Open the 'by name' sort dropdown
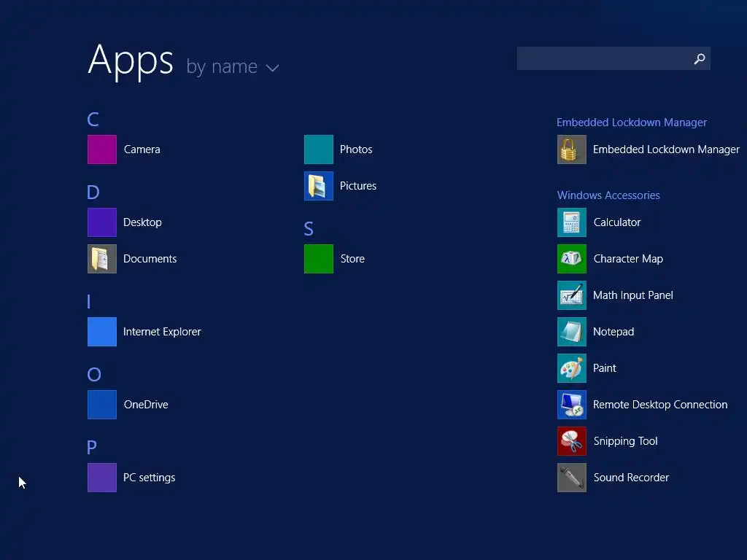This screenshot has width=747, height=560. click(232, 66)
